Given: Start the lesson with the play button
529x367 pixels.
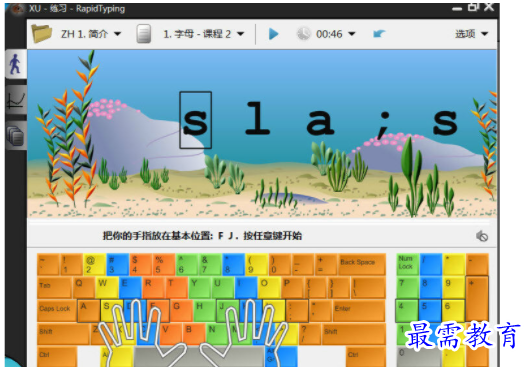Looking at the screenshot, I should click(273, 34).
